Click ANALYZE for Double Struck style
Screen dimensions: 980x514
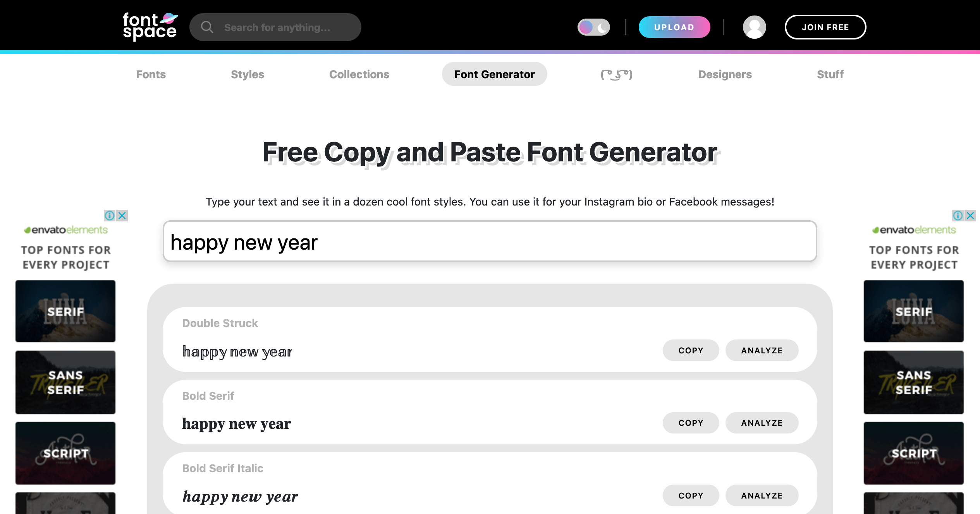pyautogui.click(x=762, y=350)
